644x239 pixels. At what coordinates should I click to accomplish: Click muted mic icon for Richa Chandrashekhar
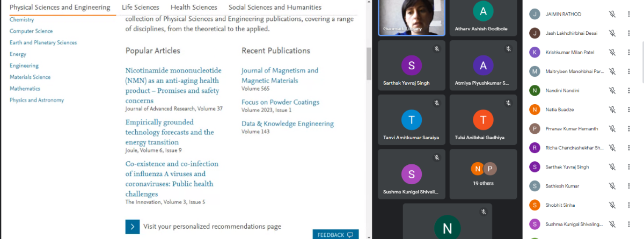(x=612, y=148)
